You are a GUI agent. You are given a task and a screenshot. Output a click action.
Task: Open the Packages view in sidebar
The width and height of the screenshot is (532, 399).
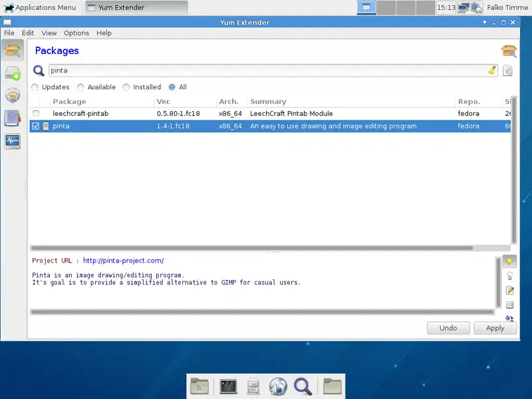tap(13, 51)
